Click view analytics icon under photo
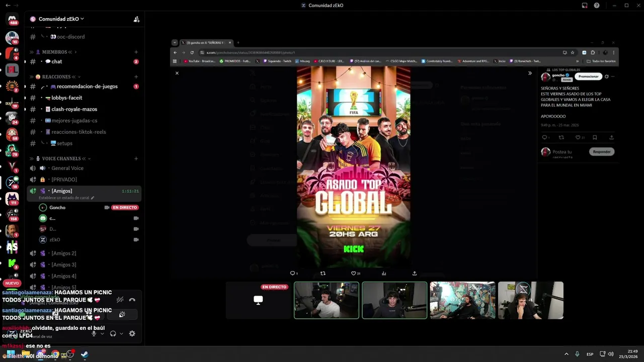This screenshot has height=362, width=644. [384, 274]
